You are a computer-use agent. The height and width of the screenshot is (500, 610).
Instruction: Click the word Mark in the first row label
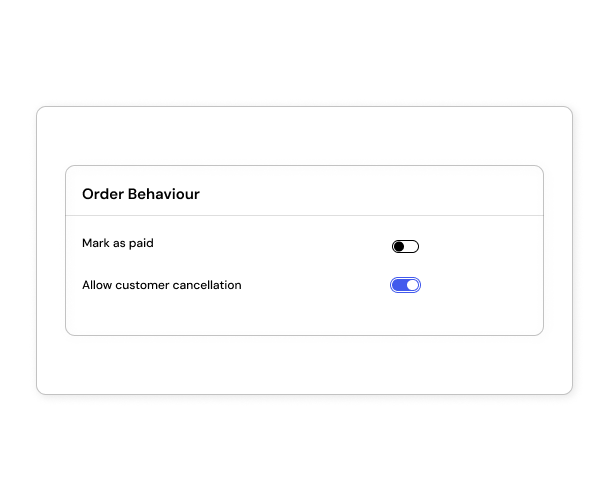[x=96, y=243]
